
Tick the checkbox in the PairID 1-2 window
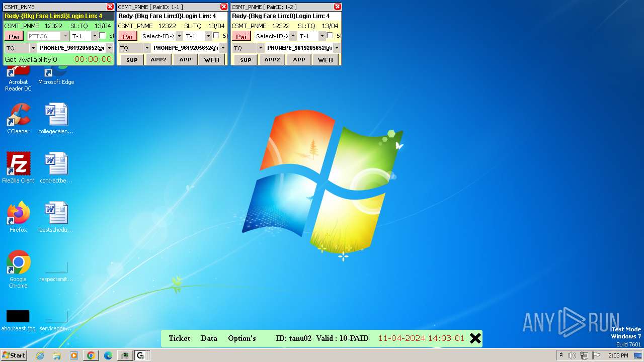click(330, 36)
